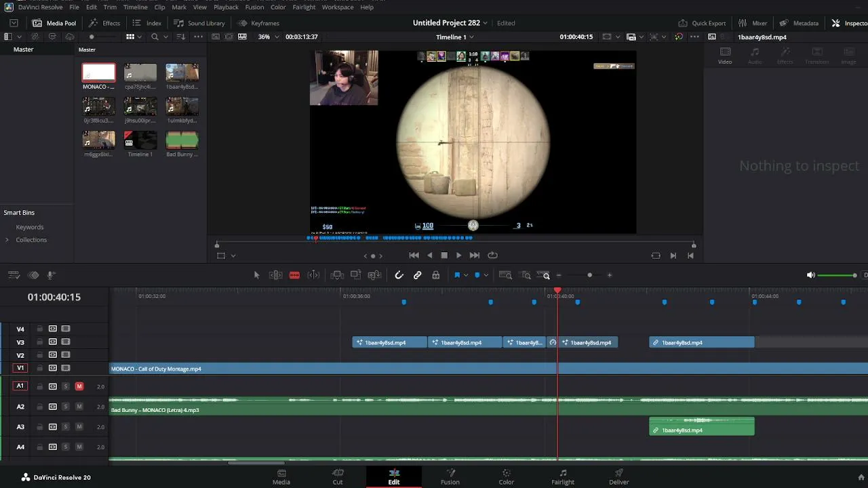Mute audio with the speaker icon
This screenshot has width=868, height=488.
point(810,275)
